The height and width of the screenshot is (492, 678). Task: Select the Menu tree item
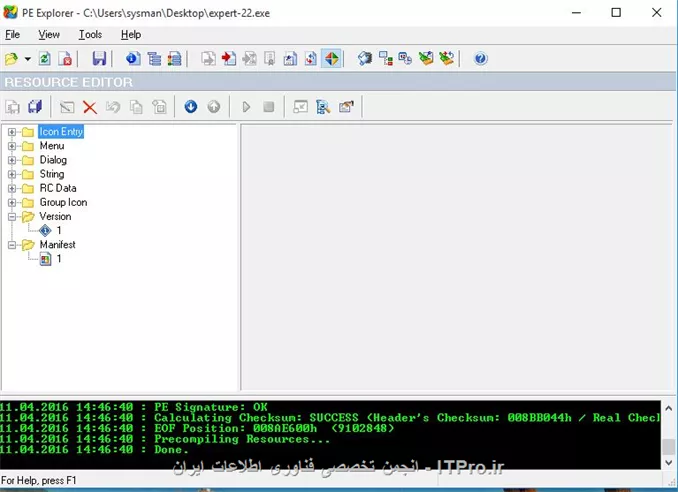52,146
